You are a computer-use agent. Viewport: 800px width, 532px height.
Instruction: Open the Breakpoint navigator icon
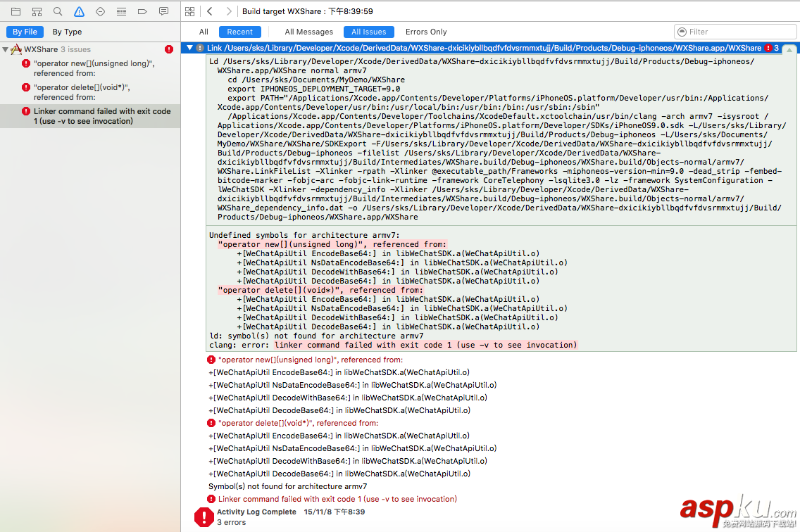point(142,11)
